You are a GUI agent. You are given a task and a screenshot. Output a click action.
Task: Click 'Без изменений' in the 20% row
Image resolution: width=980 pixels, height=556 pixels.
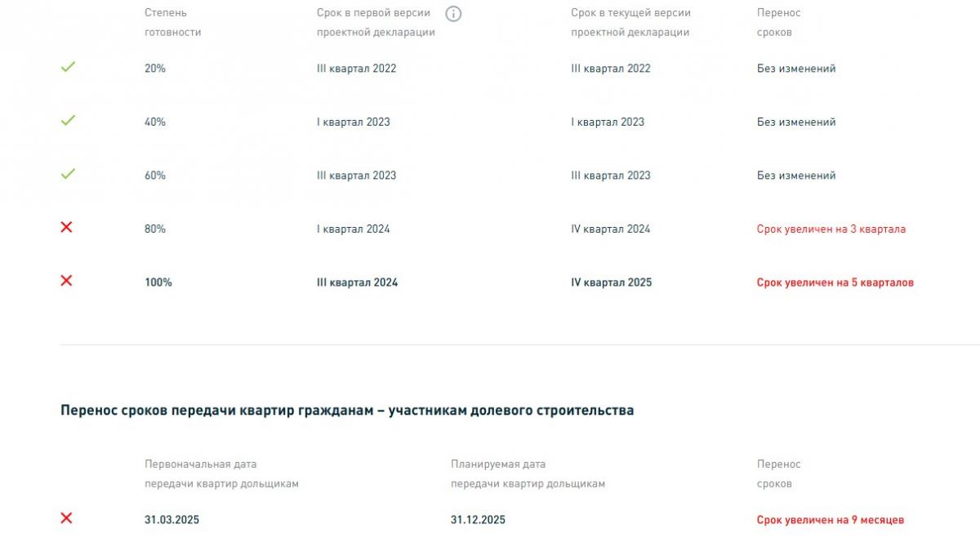click(796, 69)
